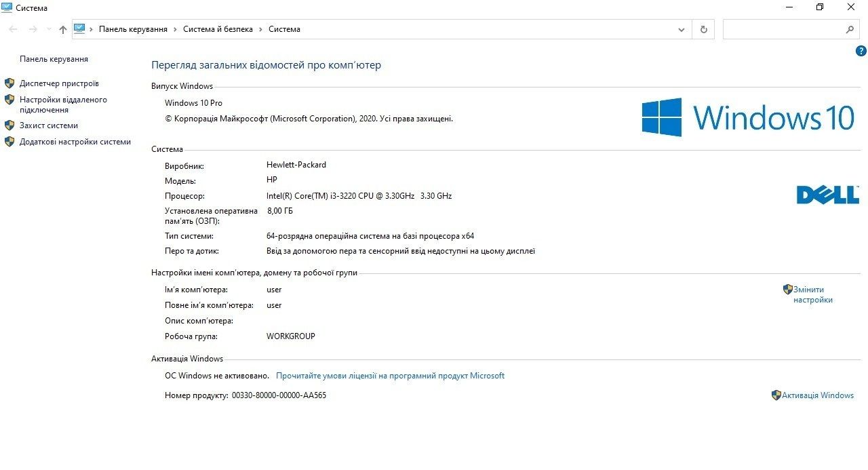Click "ОС Windows не активовано." status text
Screen dimensions: 868x470
pyautogui.click(x=217, y=376)
